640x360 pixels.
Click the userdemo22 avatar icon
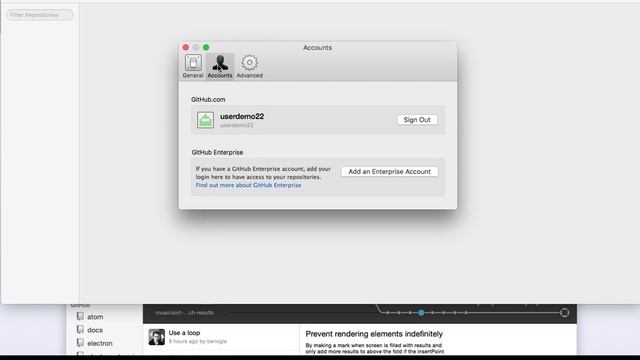click(205, 120)
